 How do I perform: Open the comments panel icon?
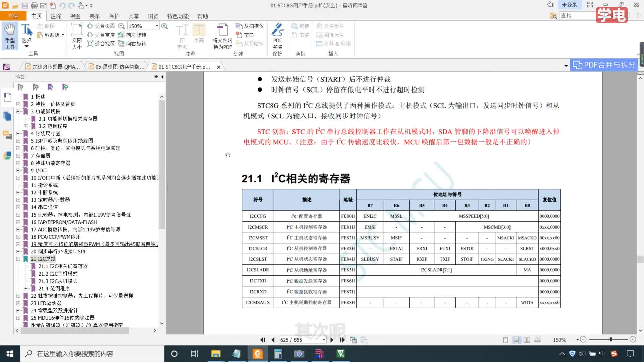click(7, 135)
